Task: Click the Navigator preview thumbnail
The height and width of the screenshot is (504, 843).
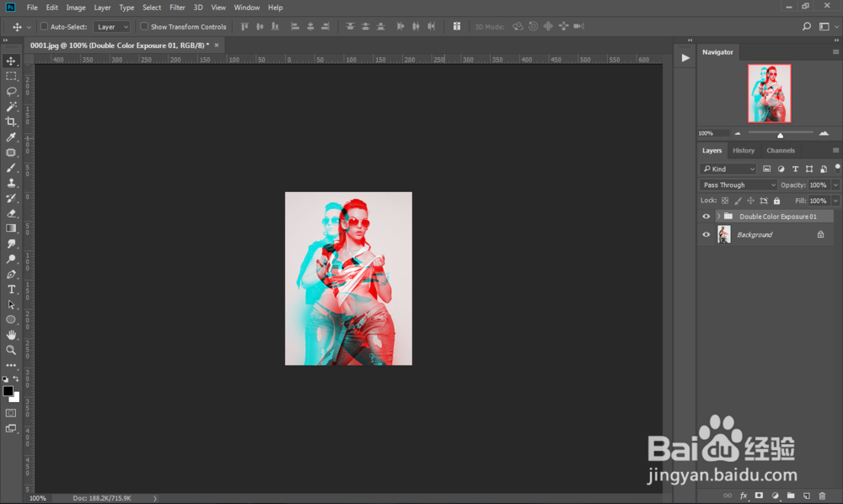Action: point(770,94)
